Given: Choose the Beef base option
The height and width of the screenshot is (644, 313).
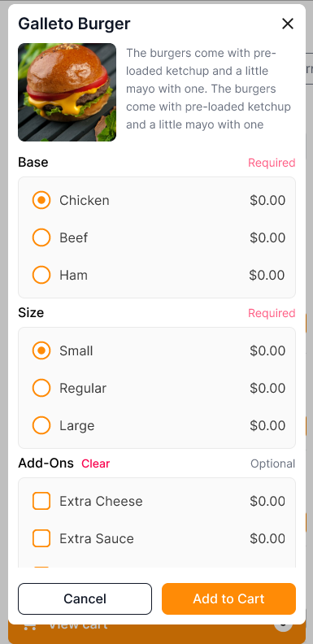Looking at the screenshot, I should point(41,237).
